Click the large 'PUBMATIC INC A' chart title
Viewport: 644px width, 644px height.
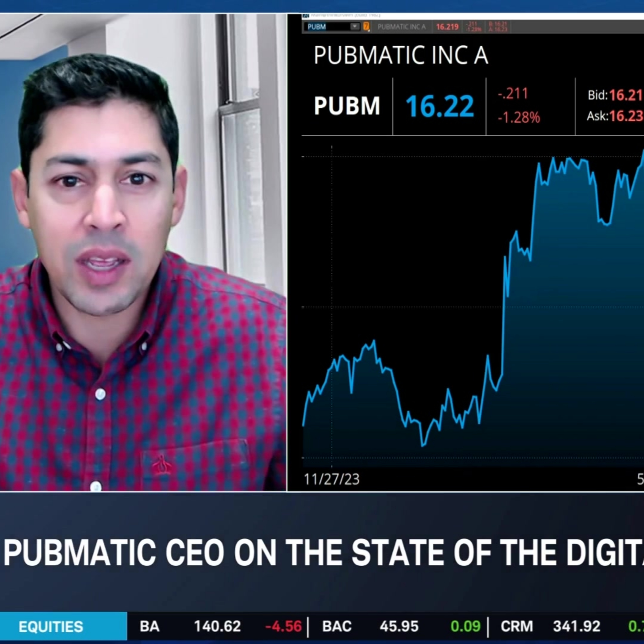point(401,55)
